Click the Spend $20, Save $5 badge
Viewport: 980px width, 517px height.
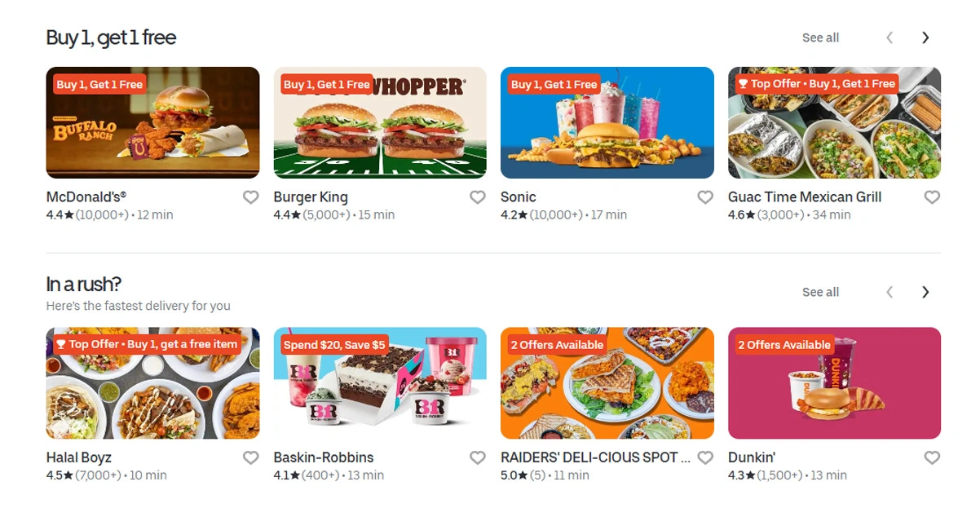pos(334,345)
